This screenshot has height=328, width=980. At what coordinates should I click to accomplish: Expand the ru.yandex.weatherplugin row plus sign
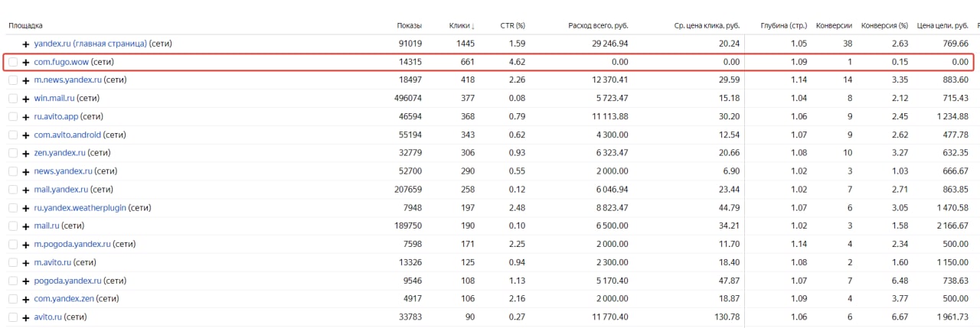[x=26, y=208]
